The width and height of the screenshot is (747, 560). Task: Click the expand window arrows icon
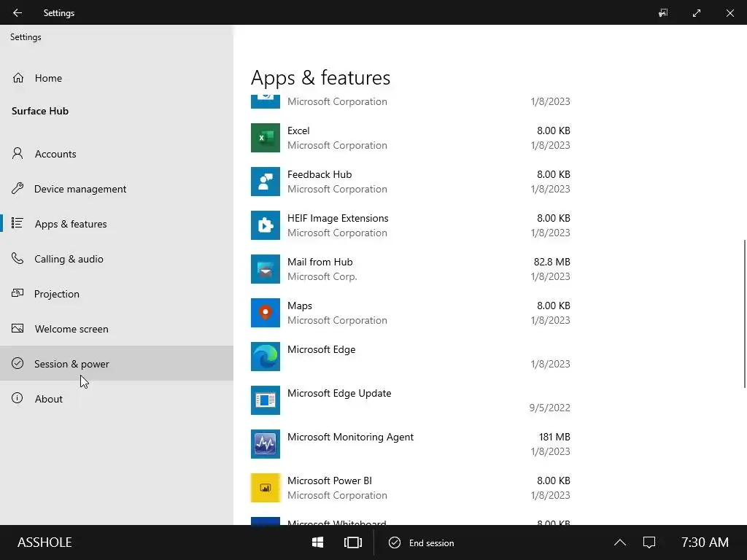697,13
